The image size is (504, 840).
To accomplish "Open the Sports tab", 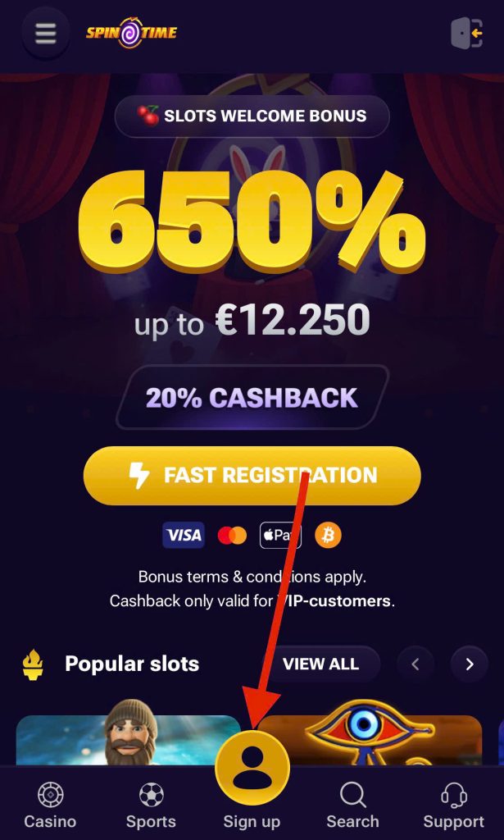I will point(151,805).
